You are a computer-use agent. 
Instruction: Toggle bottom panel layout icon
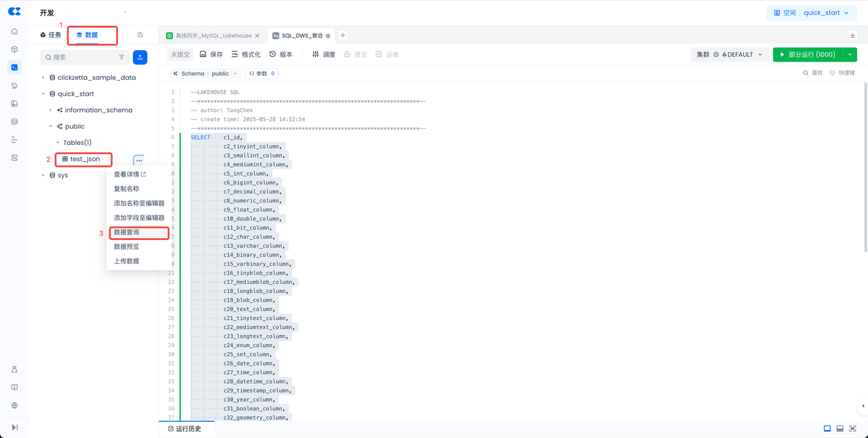(840, 429)
